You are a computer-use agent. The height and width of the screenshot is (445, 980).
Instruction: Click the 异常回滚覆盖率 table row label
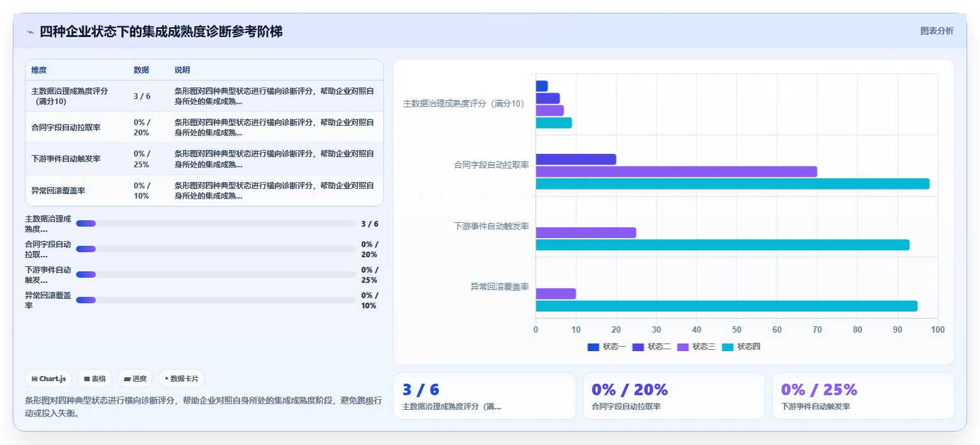58,191
